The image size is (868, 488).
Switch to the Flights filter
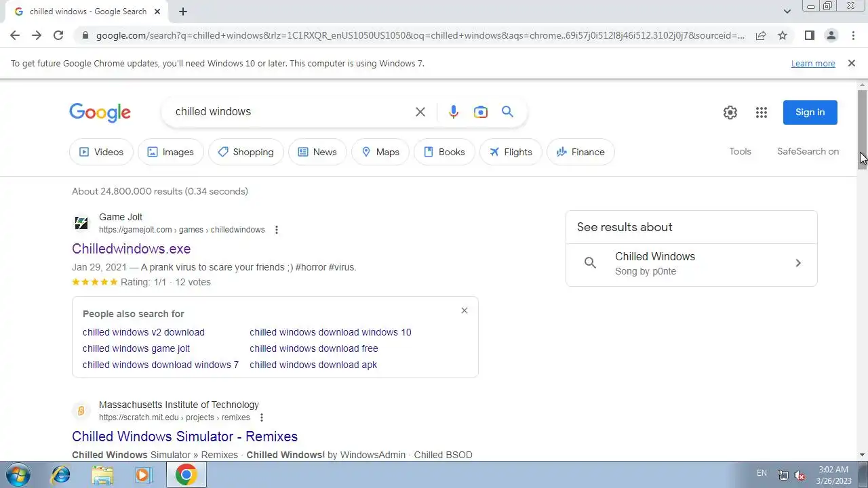coord(511,152)
